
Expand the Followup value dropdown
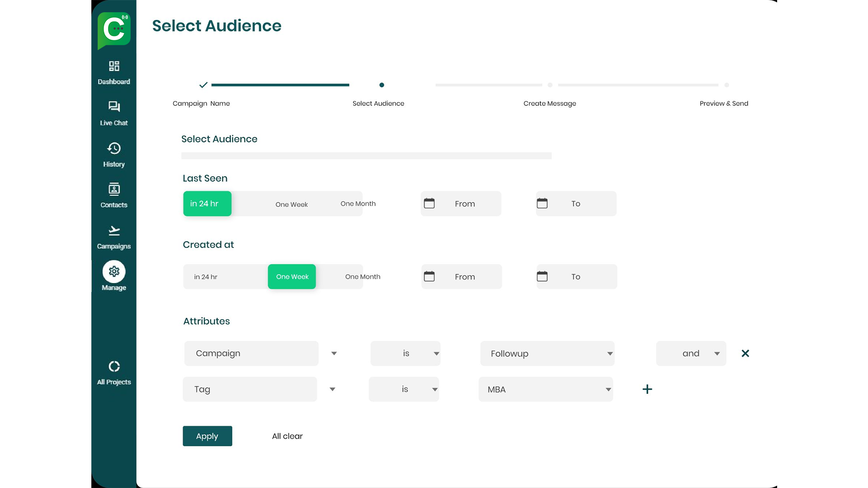point(547,353)
